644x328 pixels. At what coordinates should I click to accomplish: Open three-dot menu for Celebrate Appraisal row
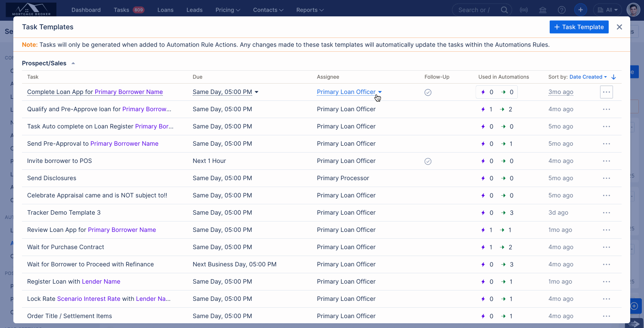607,195
